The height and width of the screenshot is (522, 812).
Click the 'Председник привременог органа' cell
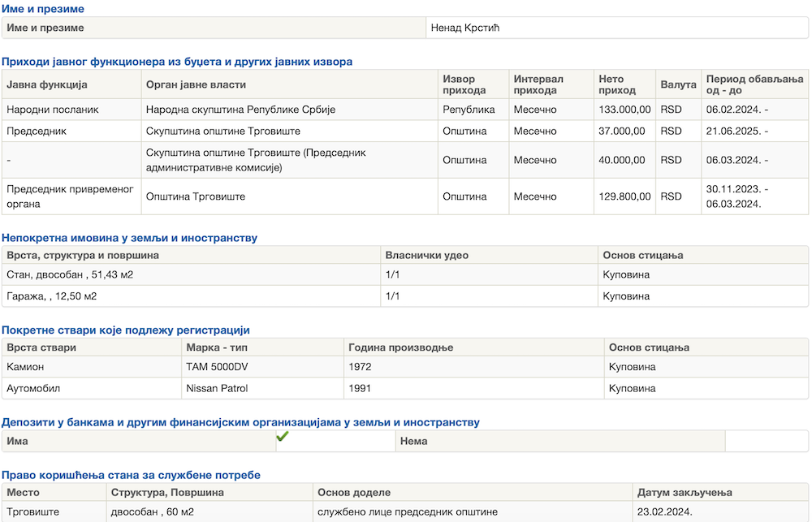(70, 196)
